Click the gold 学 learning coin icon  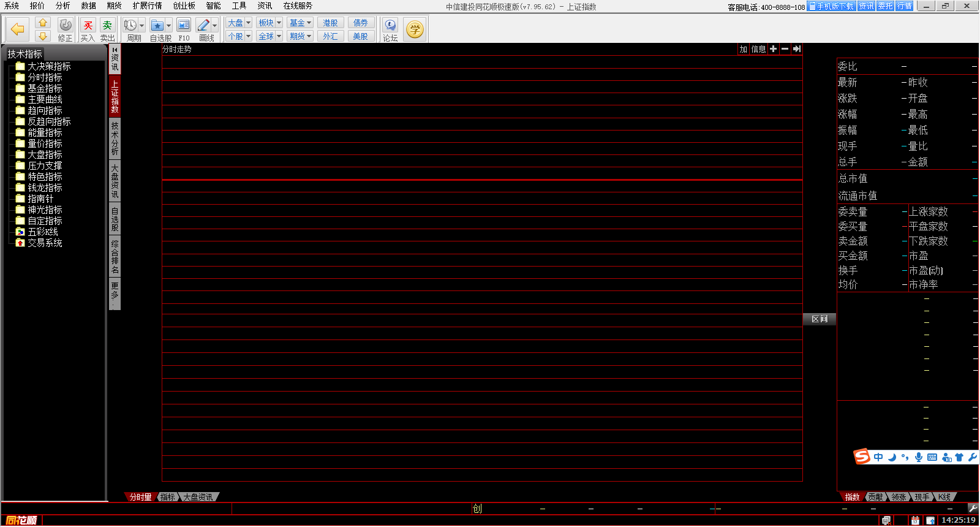coord(415,29)
